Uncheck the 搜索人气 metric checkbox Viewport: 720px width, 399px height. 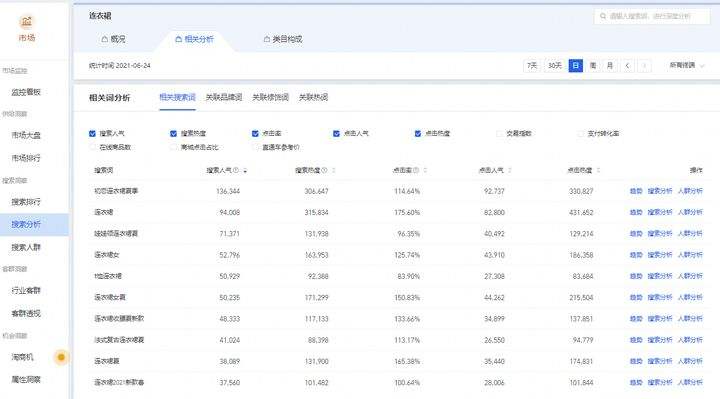[x=92, y=134]
